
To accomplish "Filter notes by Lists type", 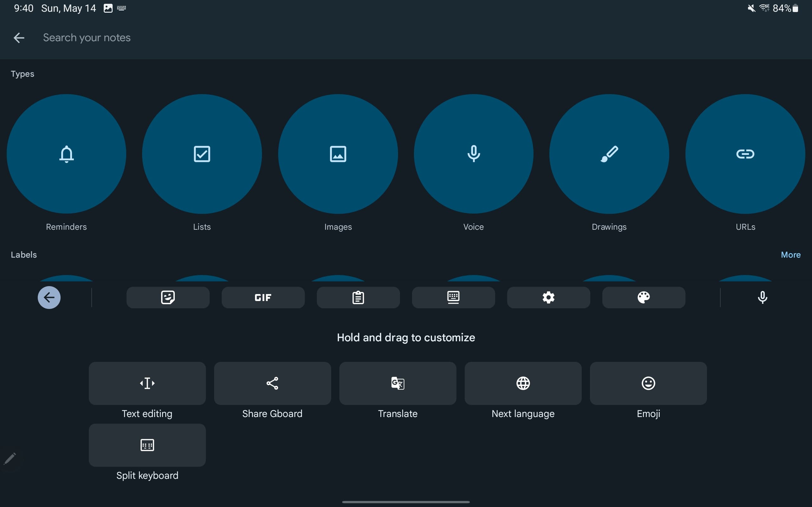I will [x=202, y=154].
